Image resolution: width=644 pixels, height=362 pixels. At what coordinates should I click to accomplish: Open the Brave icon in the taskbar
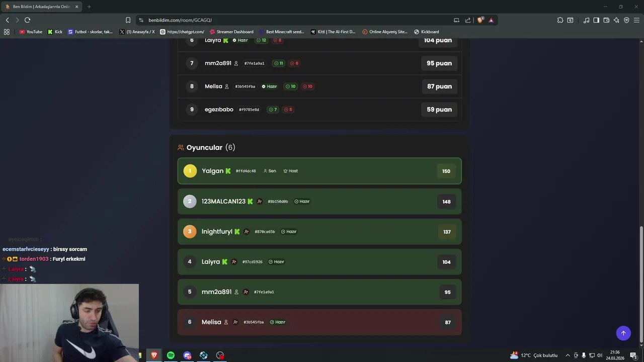click(154, 355)
